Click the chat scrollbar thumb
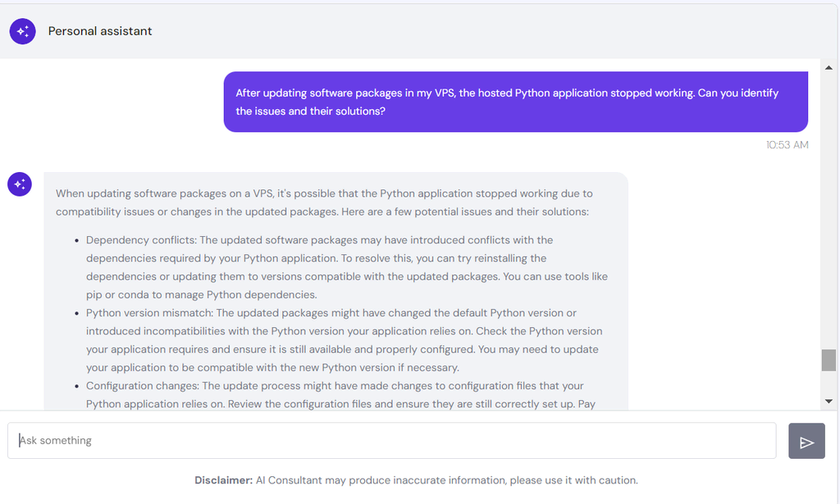Screen dimensions: 840x504 [x=829, y=360]
